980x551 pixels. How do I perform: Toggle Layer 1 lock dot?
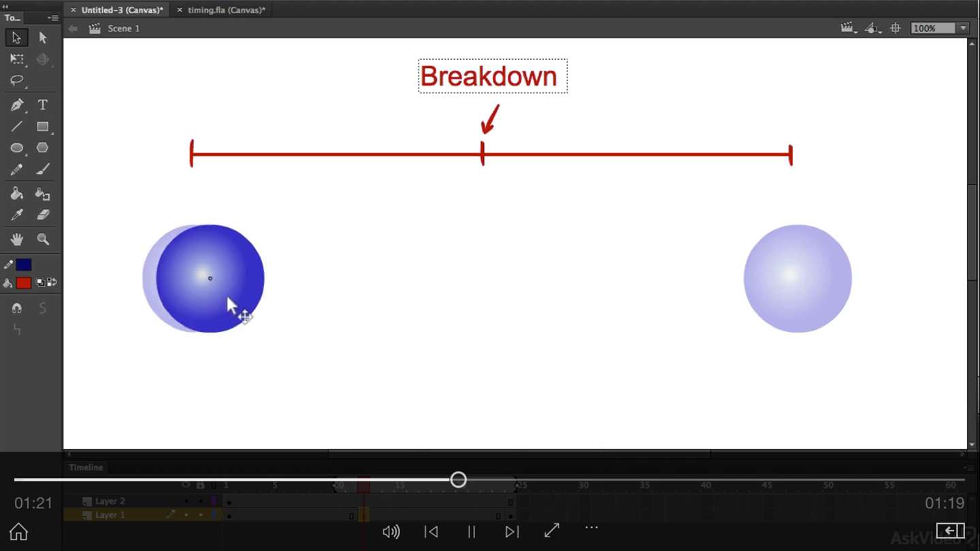[x=200, y=515]
